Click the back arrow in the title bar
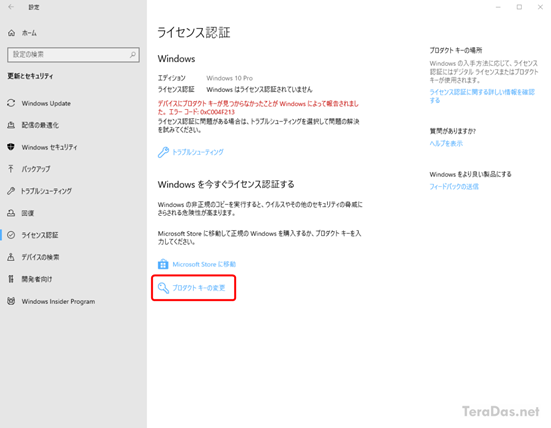This screenshot has height=428, width=551. click(x=11, y=7)
